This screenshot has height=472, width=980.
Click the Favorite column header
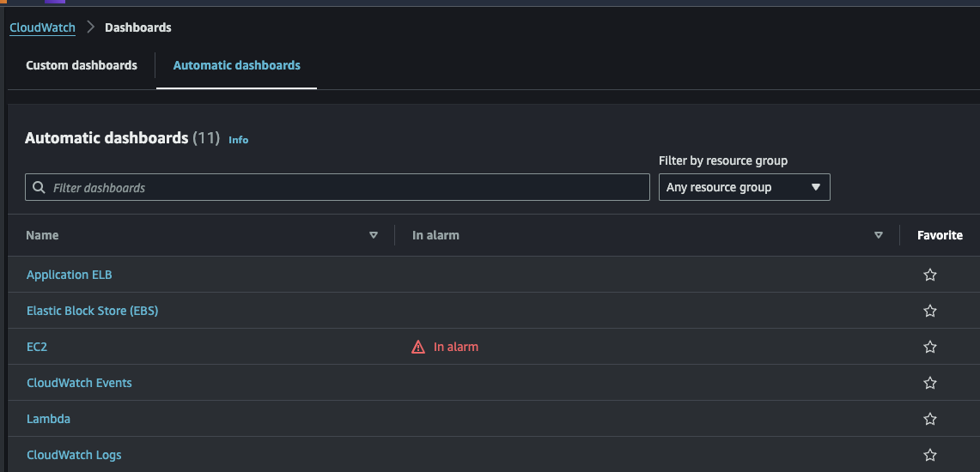(x=940, y=235)
